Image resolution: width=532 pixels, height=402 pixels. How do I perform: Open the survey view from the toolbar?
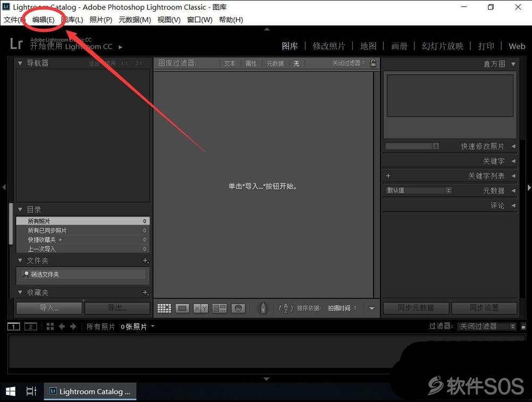coord(219,308)
